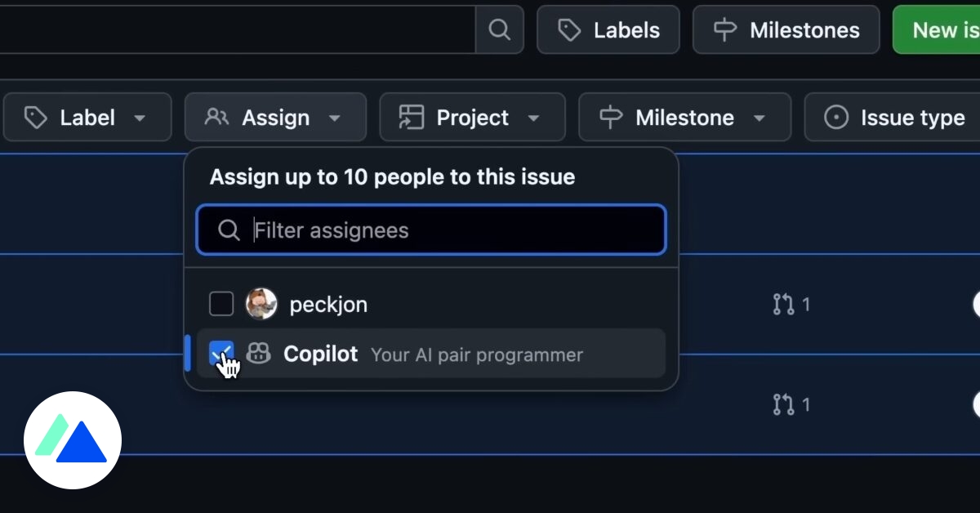980x513 pixels.
Task: Click the Issue type circle icon
Action: 835,117
